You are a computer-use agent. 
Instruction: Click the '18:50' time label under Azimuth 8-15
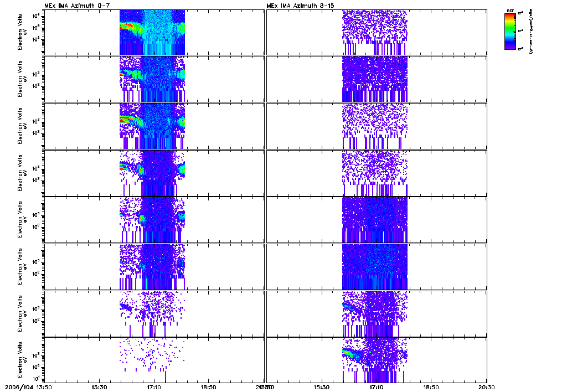point(431,388)
